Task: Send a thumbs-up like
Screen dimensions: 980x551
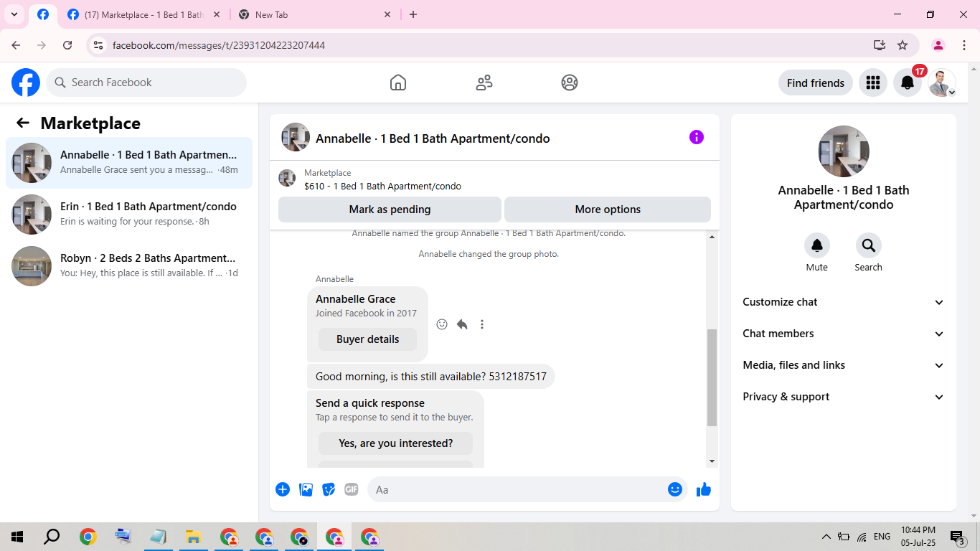Action: [x=704, y=489]
